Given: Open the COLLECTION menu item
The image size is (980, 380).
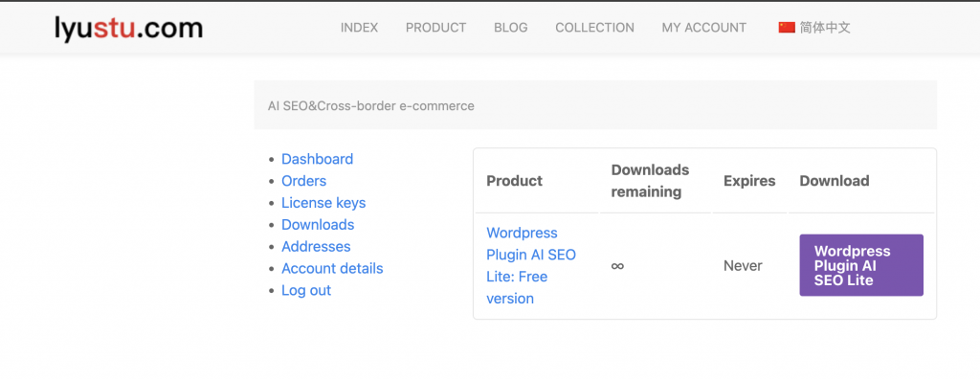Looking at the screenshot, I should pos(594,28).
